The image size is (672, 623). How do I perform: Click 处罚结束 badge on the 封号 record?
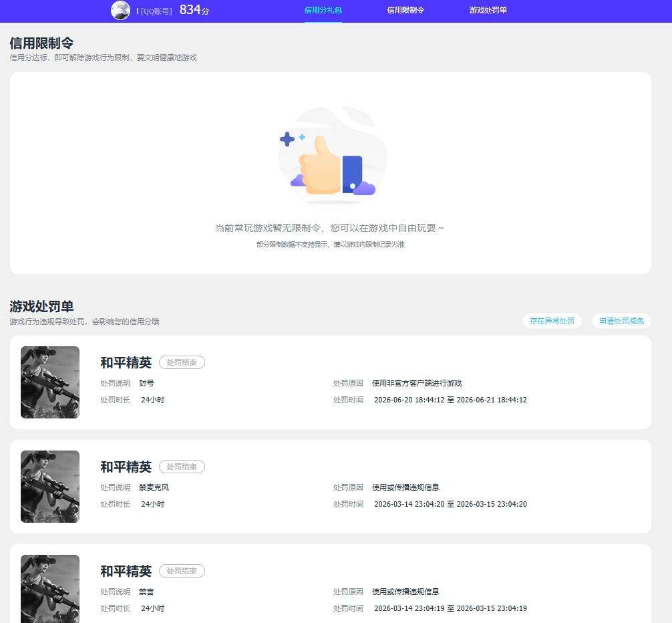coord(182,362)
